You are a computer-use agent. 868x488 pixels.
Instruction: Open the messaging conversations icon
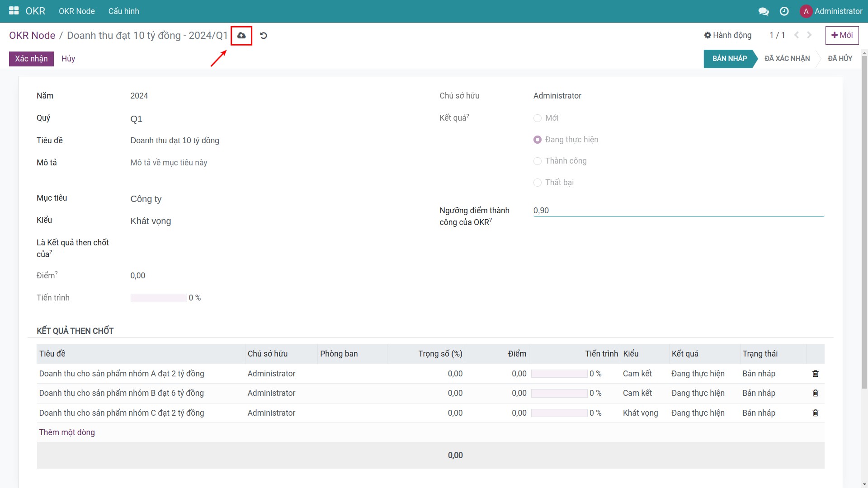click(764, 11)
